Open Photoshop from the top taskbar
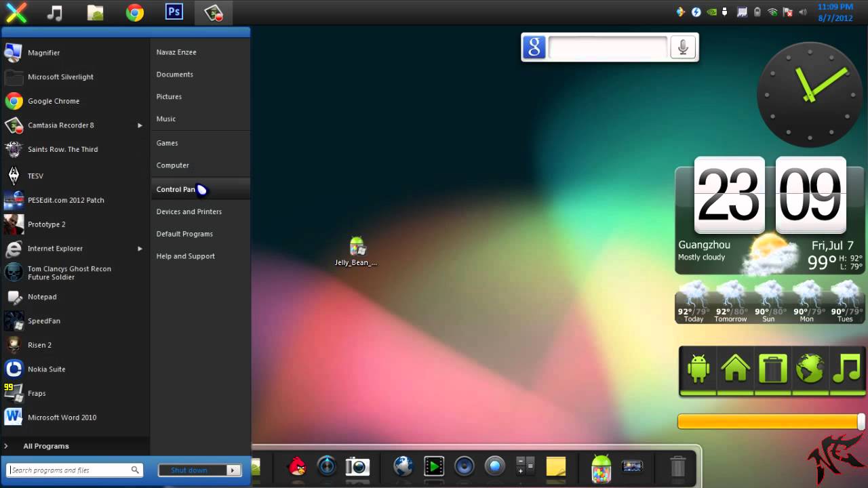 click(174, 12)
